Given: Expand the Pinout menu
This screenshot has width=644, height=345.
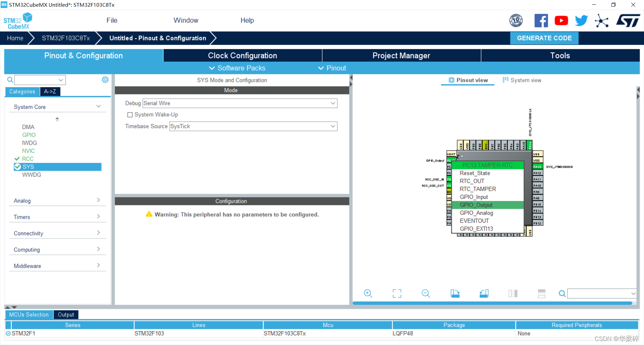Looking at the screenshot, I should point(332,68).
